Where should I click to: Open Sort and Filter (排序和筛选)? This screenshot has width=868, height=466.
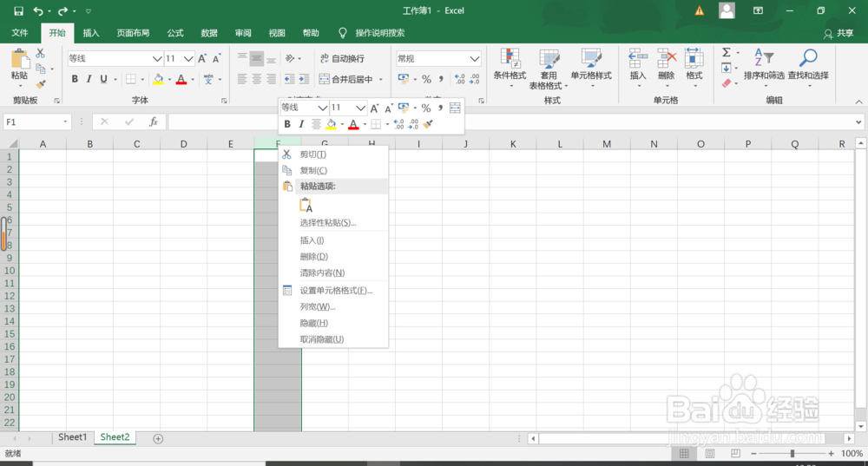point(764,67)
